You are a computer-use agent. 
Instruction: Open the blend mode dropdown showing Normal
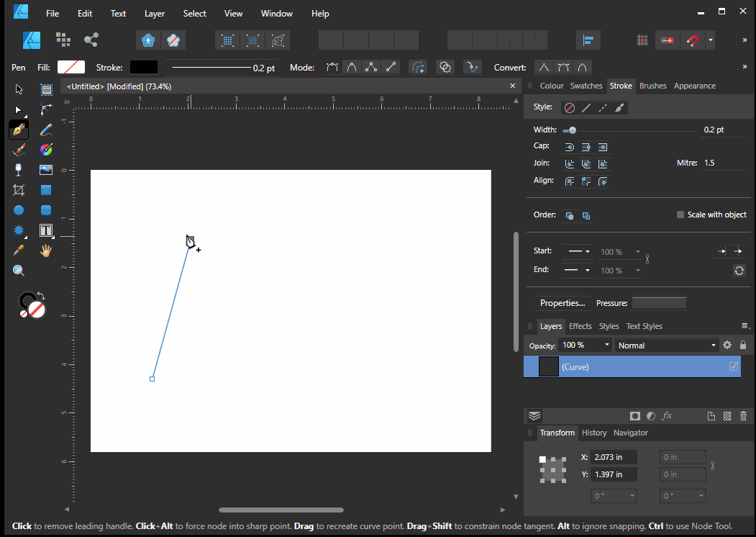[665, 345]
